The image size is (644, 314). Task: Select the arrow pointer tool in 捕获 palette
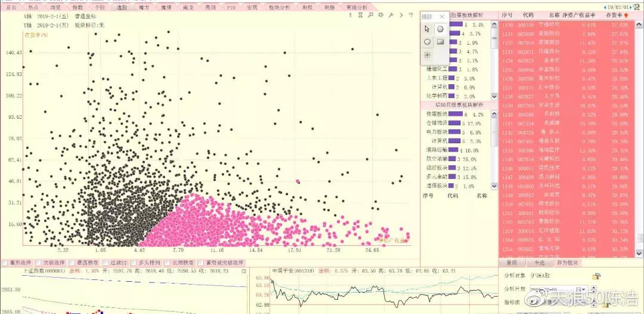tap(427, 29)
